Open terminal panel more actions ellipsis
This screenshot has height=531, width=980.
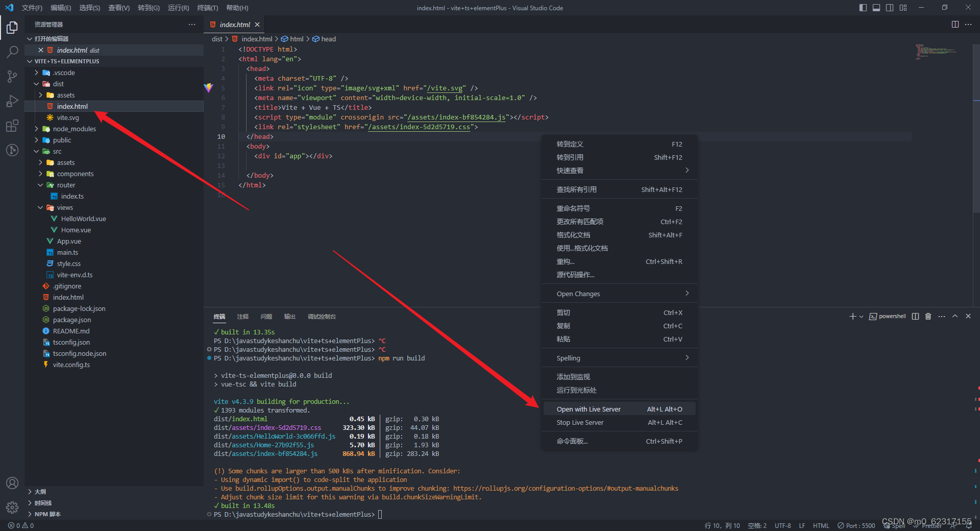942,317
